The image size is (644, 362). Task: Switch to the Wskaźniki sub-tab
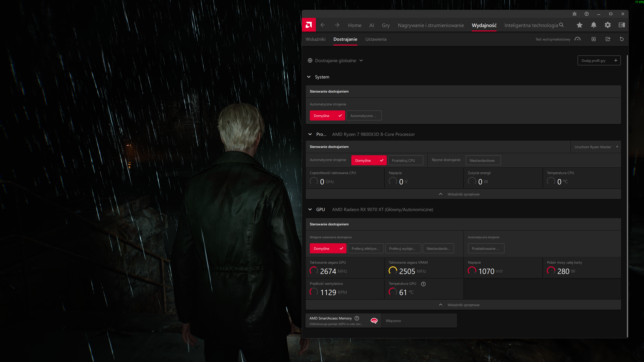[316, 39]
